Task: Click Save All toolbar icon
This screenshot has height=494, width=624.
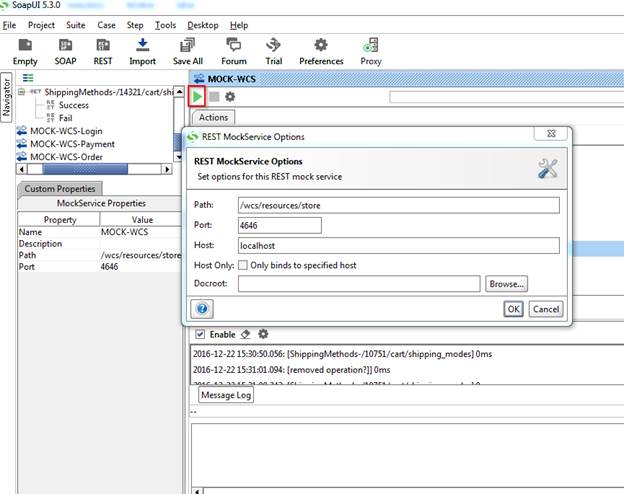Action: coord(187,52)
